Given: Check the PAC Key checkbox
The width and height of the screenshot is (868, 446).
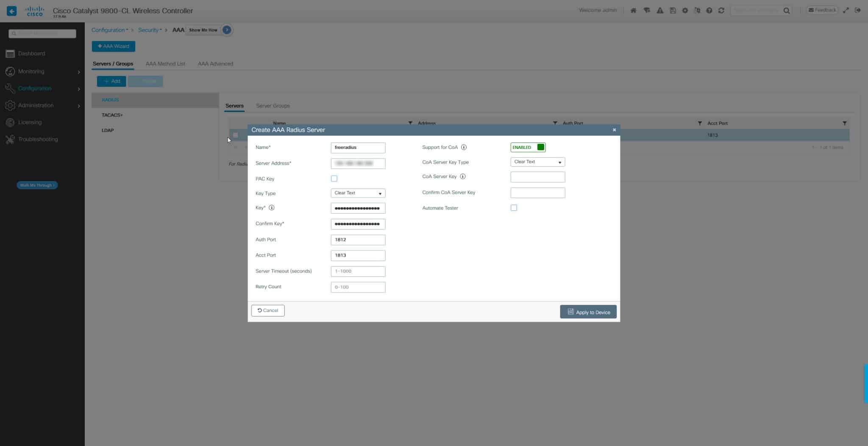Looking at the screenshot, I should (334, 178).
